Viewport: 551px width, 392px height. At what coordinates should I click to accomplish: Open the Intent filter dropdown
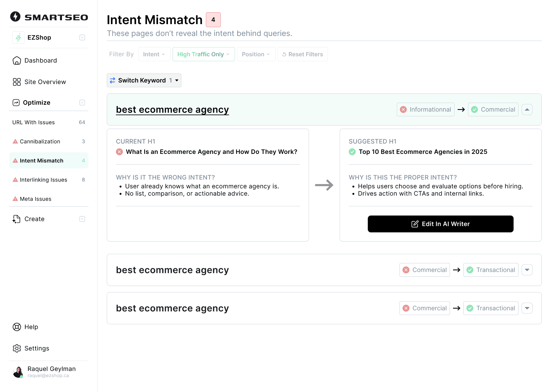pos(154,54)
